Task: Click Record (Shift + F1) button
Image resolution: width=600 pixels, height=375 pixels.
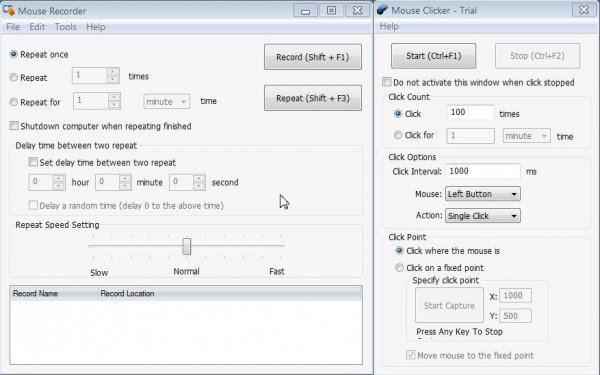Action: [313, 57]
